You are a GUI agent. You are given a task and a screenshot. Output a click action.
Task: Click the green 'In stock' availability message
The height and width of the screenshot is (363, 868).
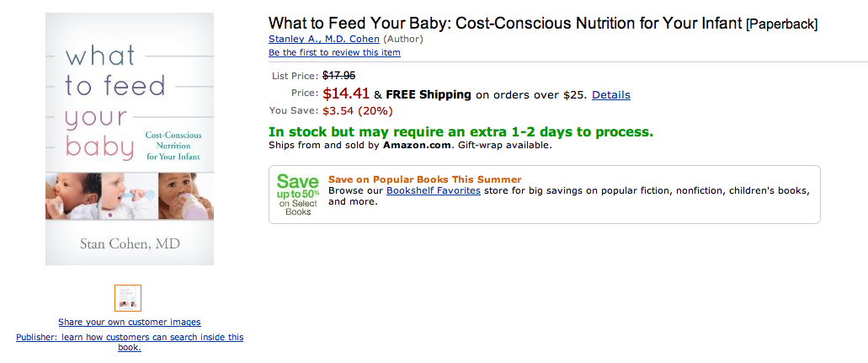(x=461, y=132)
